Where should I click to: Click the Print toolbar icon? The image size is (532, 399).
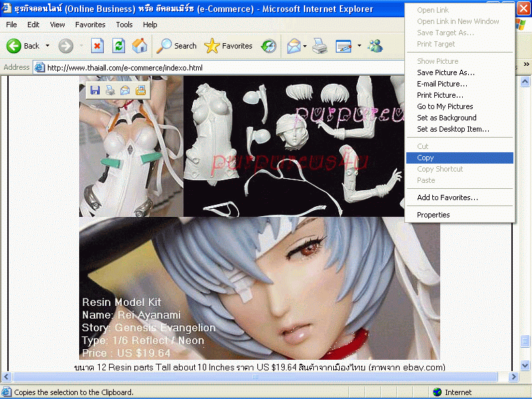(x=320, y=46)
